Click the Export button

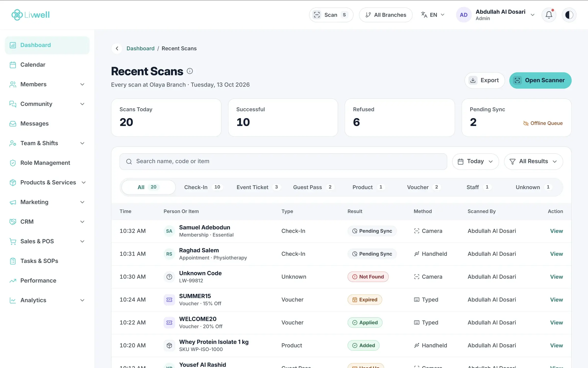(x=485, y=80)
